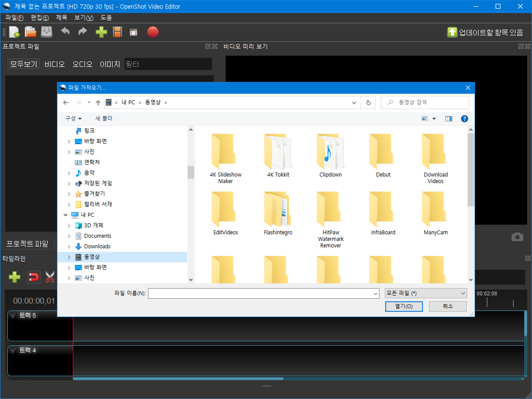Screen dimensions: 532x399
Task: Click the Refresh icon in address bar
Action: click(x=368, y=103)
